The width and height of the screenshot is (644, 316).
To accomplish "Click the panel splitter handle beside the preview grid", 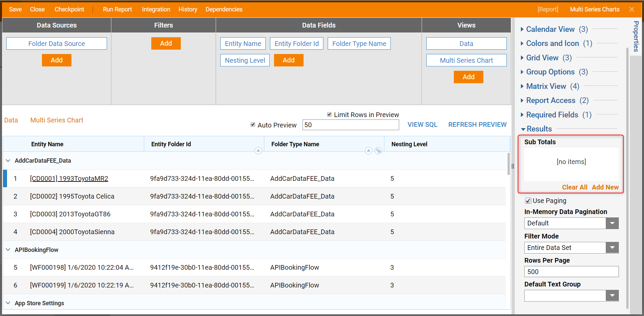I will pos(513,166).
